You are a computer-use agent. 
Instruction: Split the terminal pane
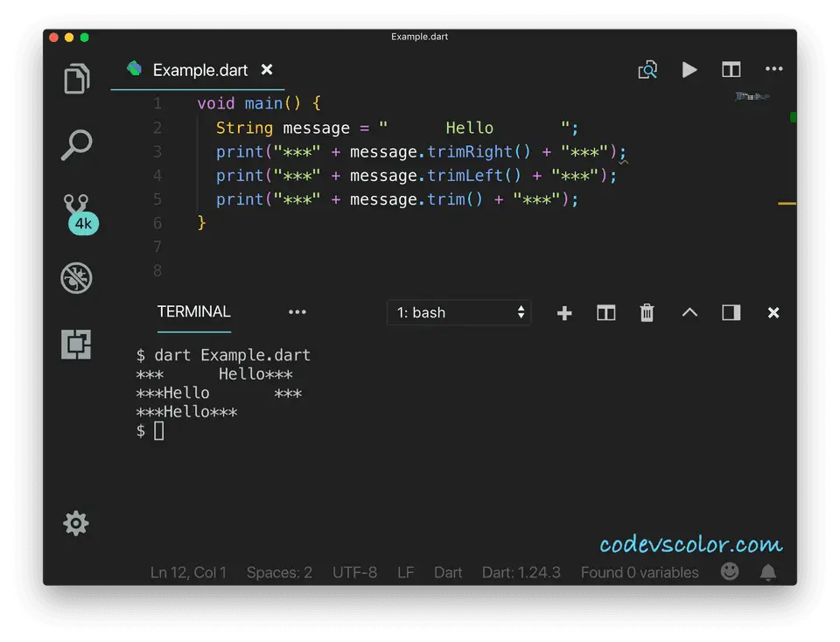click(605, 313)
